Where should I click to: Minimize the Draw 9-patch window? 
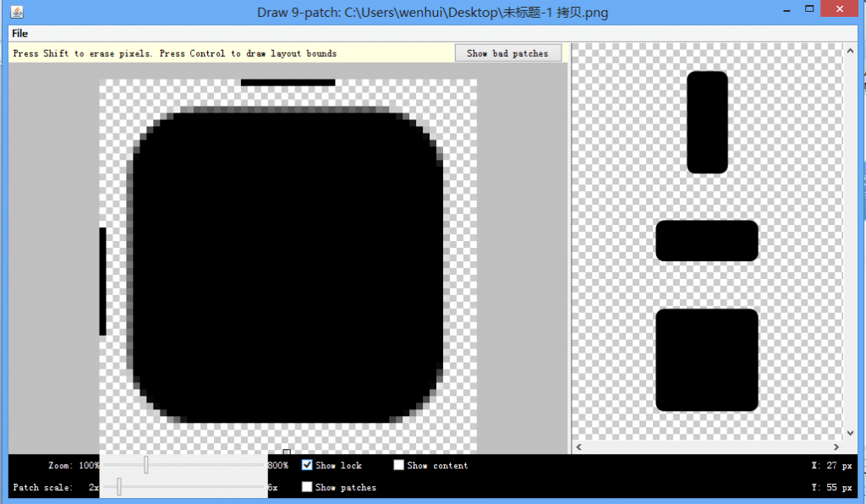(787, 10)
